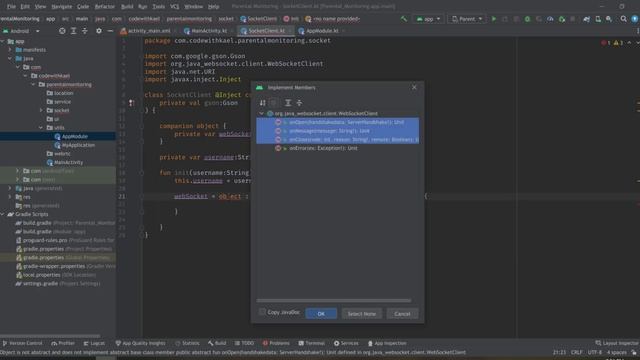Viewport: 640px width, 360px height.
Task: Click SocketClient in breadcrumb bar
Action: coord(258,19)
